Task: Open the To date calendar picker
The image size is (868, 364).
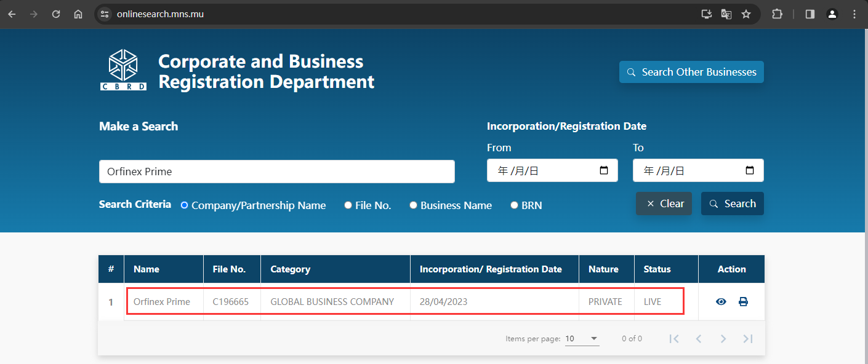Action: [750, 171]
